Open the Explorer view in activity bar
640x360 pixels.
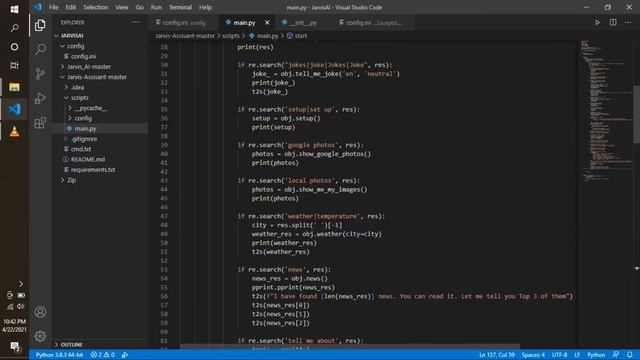pyautogui.click(x=40, y=25)
